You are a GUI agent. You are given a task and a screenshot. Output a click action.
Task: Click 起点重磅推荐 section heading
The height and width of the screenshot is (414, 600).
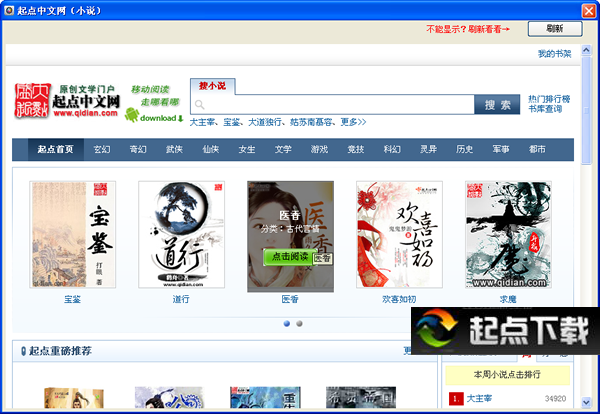[60, 350]
